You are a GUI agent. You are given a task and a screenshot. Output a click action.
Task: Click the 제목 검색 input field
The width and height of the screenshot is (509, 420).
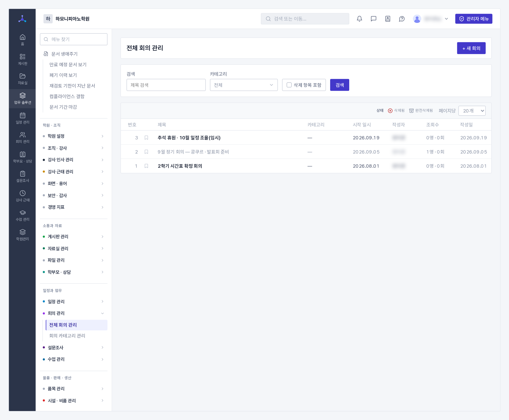tap(166, 85)
